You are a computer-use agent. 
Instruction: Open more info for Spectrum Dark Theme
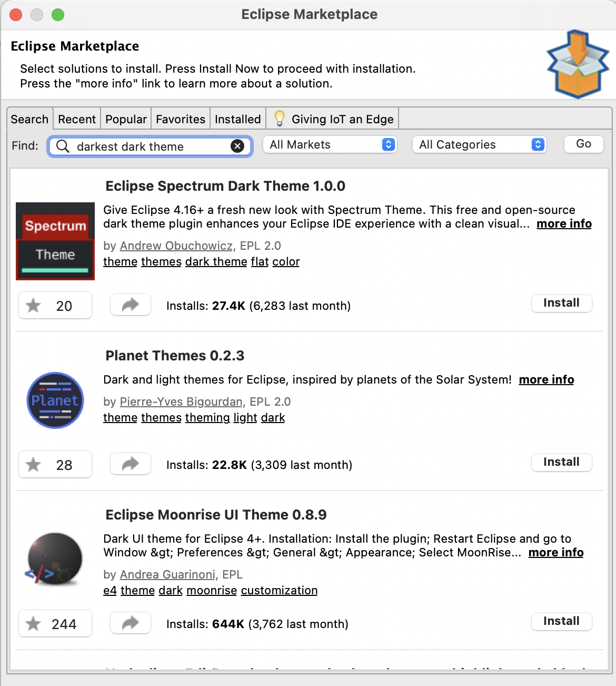[564, 223]
